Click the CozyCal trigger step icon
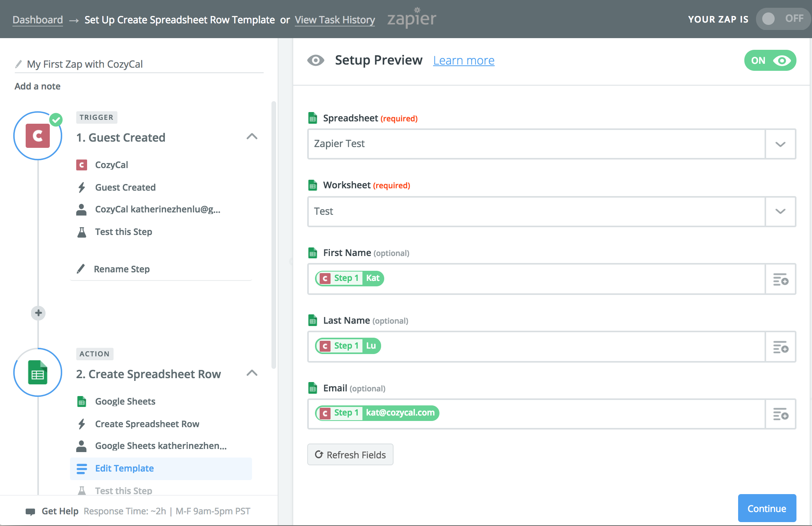This screenshot has height=526, width=812. pos(38,136)
